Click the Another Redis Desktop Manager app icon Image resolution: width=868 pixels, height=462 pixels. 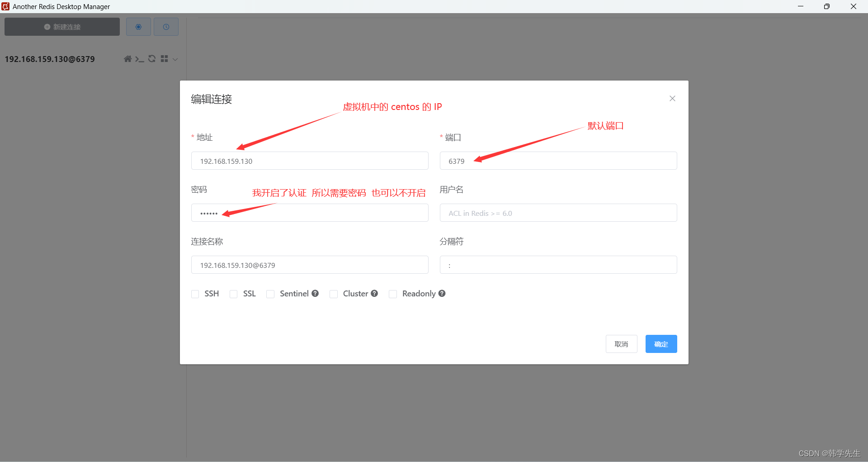(x=5, y=6)
